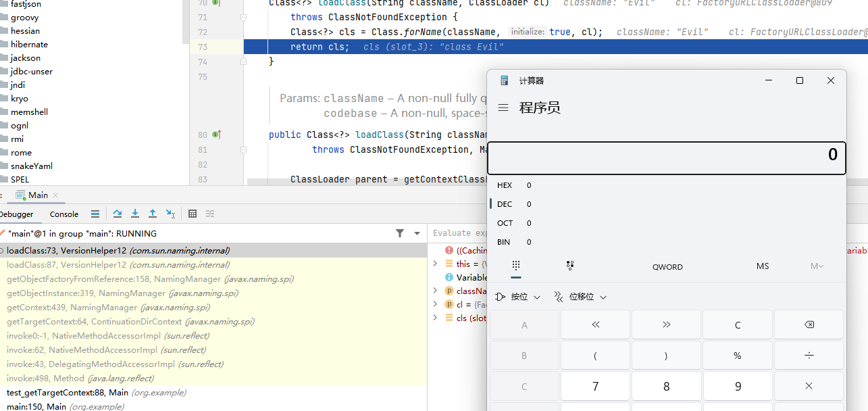Select the HEX number base
Screen dimensions: 868x411
(x=505, y=185)
